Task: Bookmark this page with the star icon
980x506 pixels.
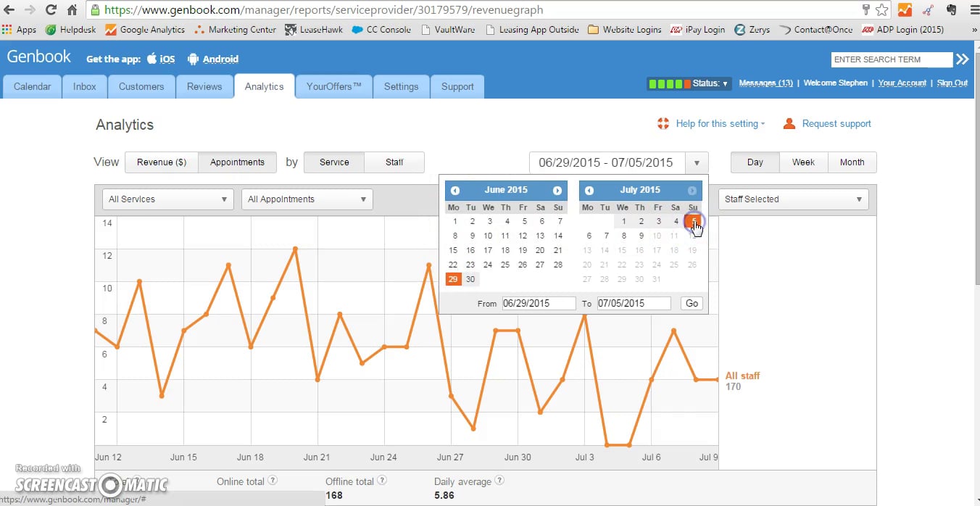Action: (882, 10)
